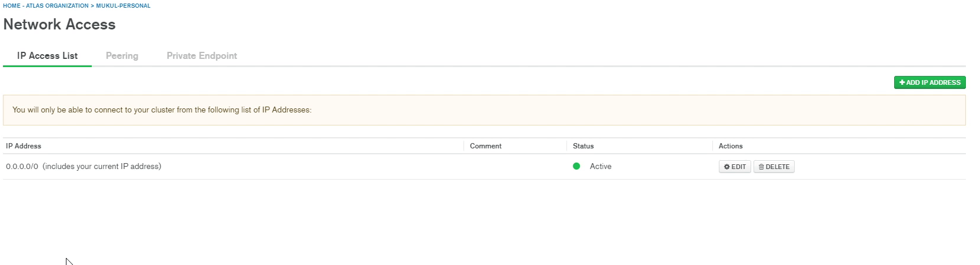Click the gear icon on the Edit button
The width and height of the screenshot is (980, 265).
[727, 167]
